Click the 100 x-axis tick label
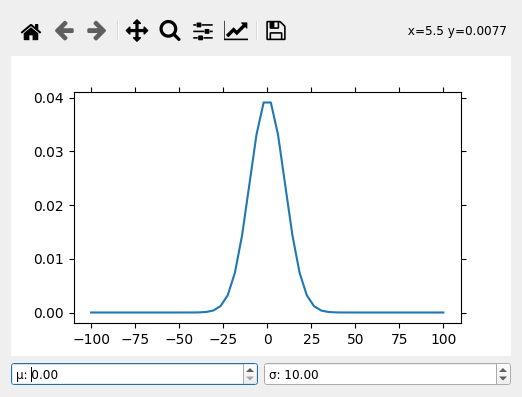Screen dimensions: 522x397 pos(444,339)
